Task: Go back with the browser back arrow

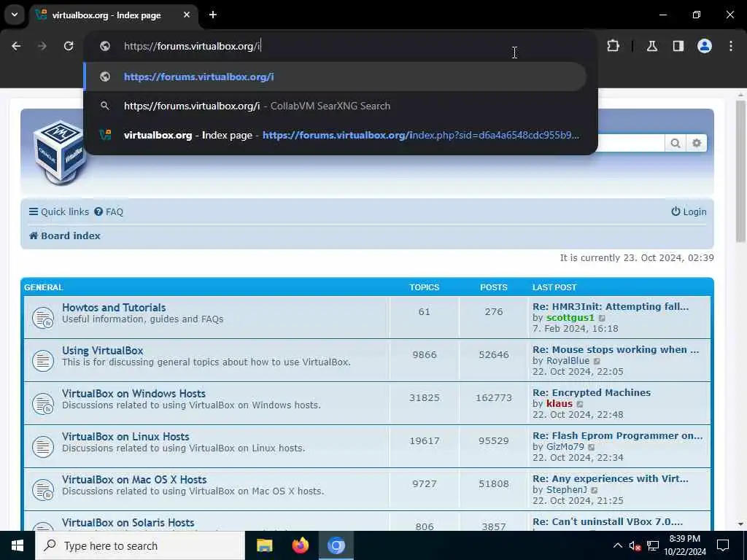Action: 16,46
